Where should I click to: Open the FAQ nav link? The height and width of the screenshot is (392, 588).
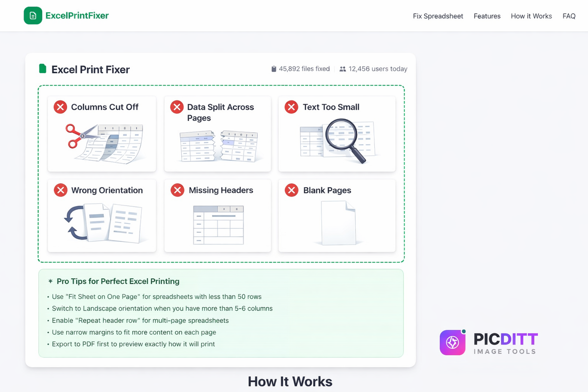point(569,16)
